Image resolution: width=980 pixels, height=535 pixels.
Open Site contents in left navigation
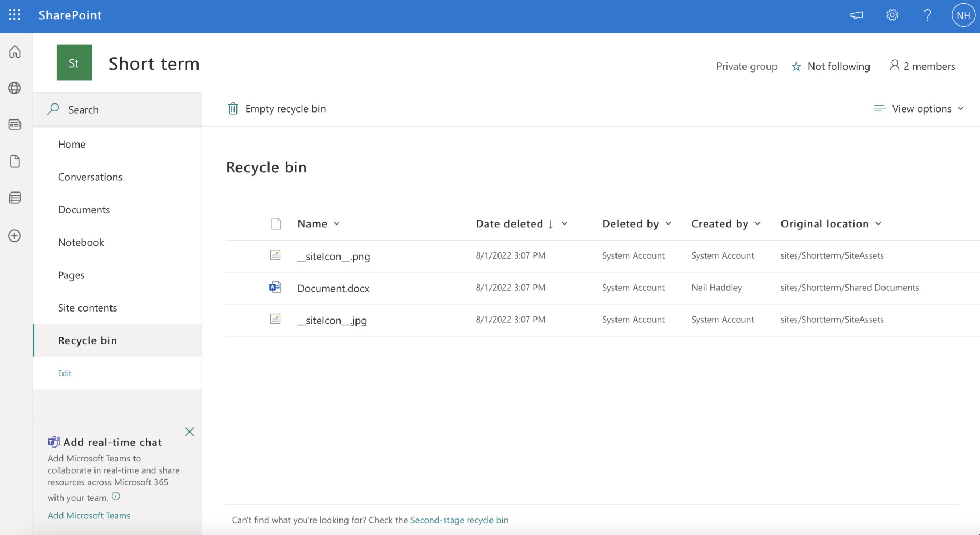tap(88, 308)
